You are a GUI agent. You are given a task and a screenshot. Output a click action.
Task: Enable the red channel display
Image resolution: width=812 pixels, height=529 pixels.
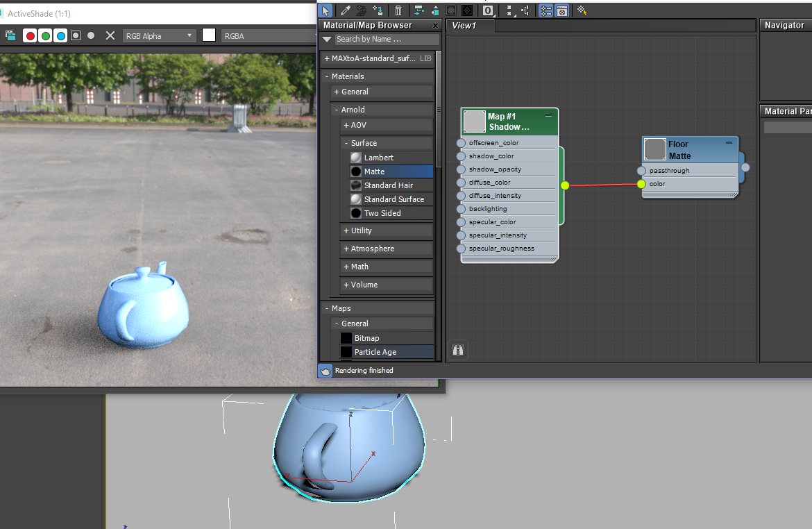coord(31,35)
